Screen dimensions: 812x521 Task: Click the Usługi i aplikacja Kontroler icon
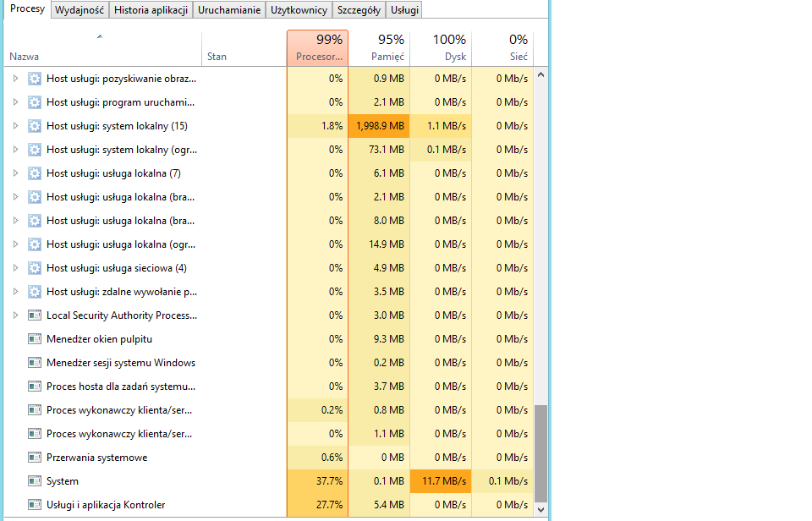34,505
